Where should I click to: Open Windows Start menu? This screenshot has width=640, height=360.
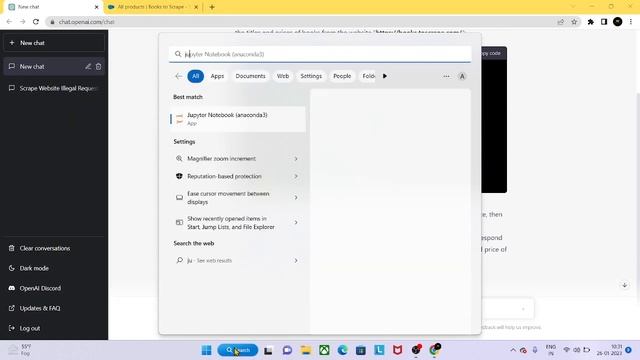pyautogui.click(x=207, y=350)
